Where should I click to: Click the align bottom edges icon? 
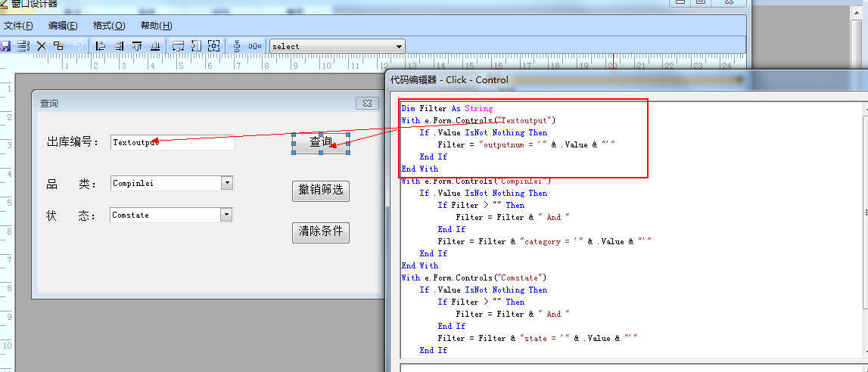(x=155, y=46)
